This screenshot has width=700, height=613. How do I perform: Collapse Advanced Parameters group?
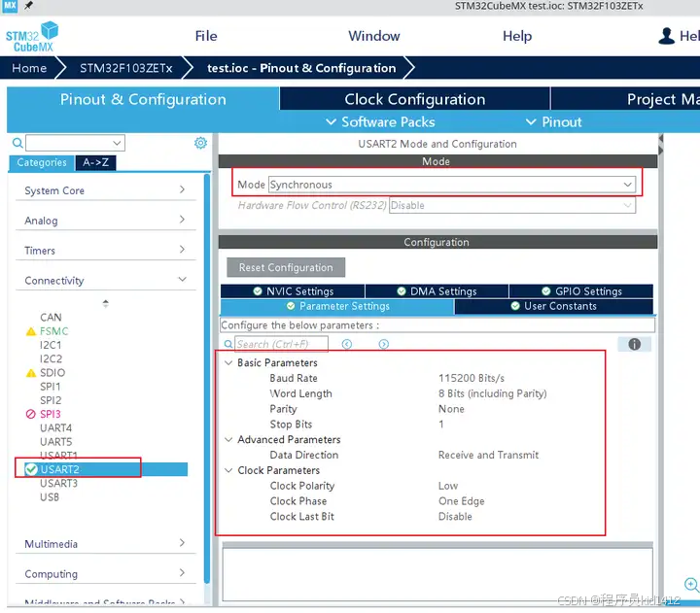tap(228, 439)
